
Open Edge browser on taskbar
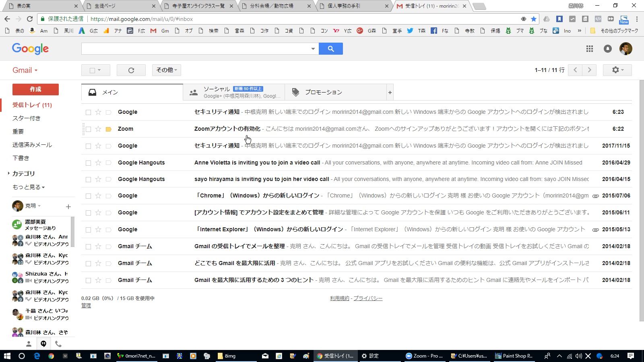click(37, 356)
